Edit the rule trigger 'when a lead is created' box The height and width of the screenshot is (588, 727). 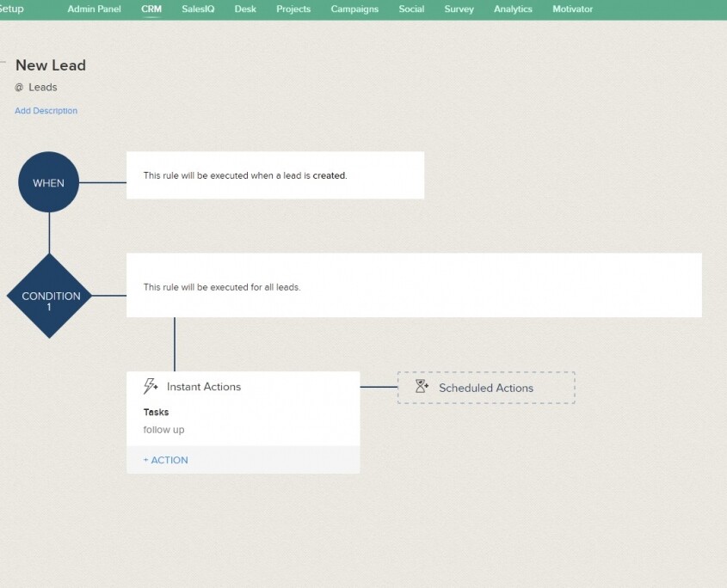click(x=275, y=175)
